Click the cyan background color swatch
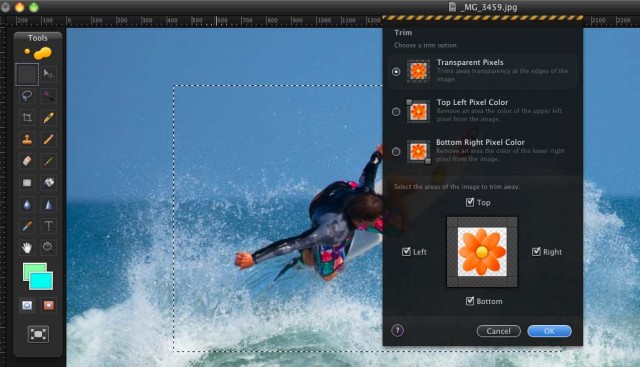Viewport: 640px width, 367px height. (41, 281)
